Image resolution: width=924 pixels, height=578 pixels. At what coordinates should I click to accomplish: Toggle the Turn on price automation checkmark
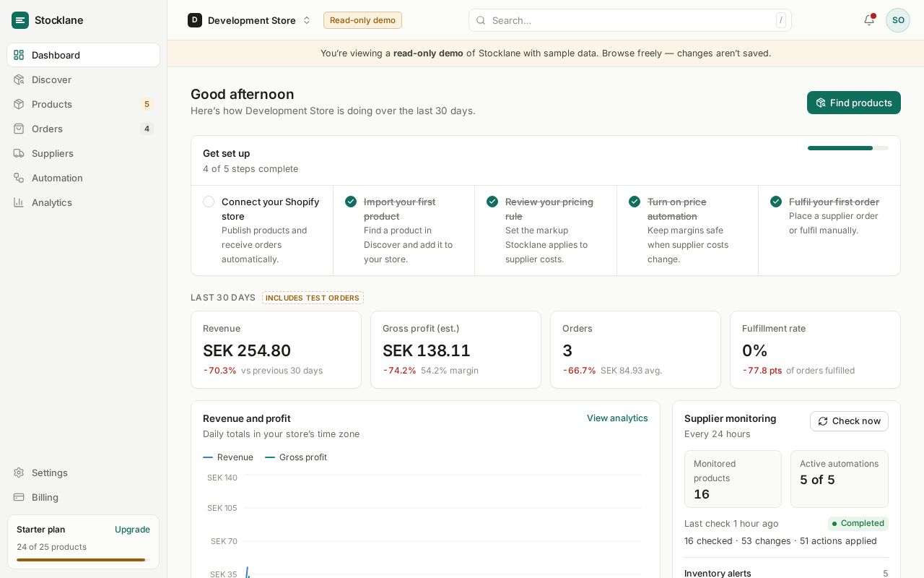tap(635, 202)
